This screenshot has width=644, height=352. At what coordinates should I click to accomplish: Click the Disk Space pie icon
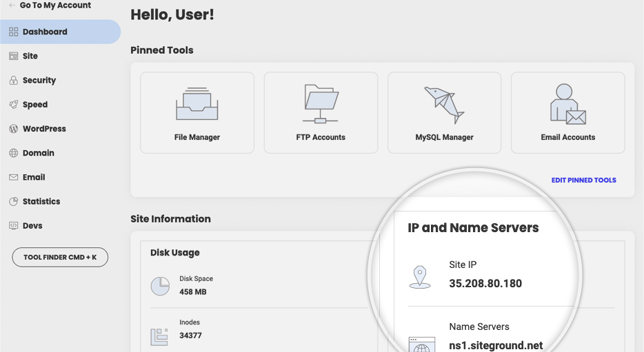[160, 286]
